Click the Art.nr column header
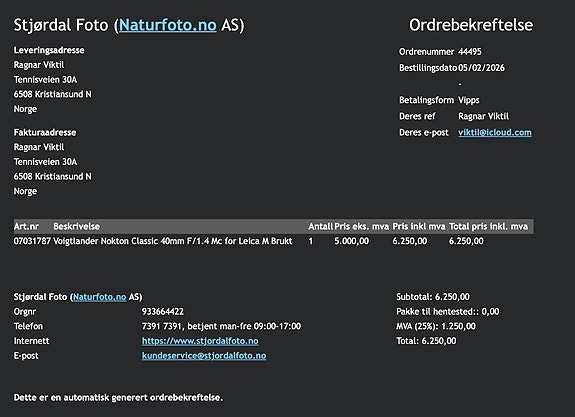575x417 pixels. [26, 226]
